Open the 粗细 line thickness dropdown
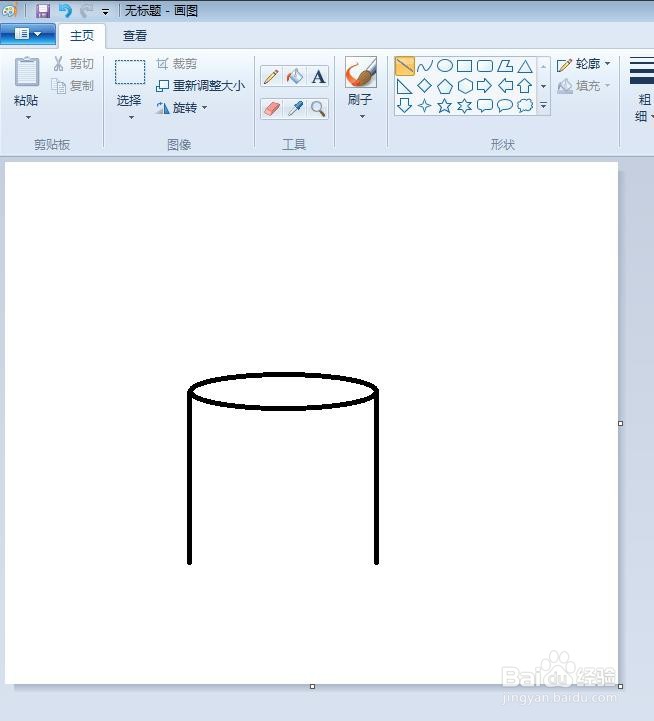This screenshot has width=654, height=721. [x=642, y=90]
